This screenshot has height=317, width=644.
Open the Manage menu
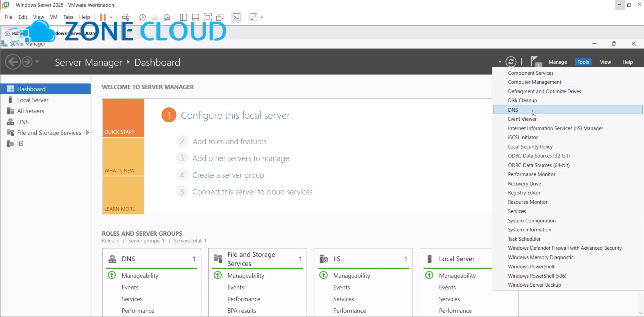pyautogui.click(x=558, y=62)
